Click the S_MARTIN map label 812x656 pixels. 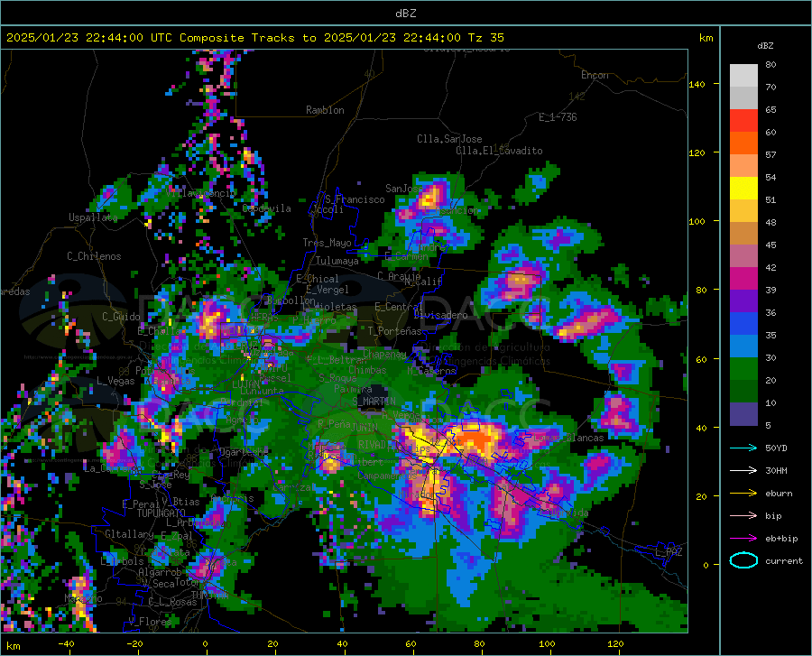374,402
